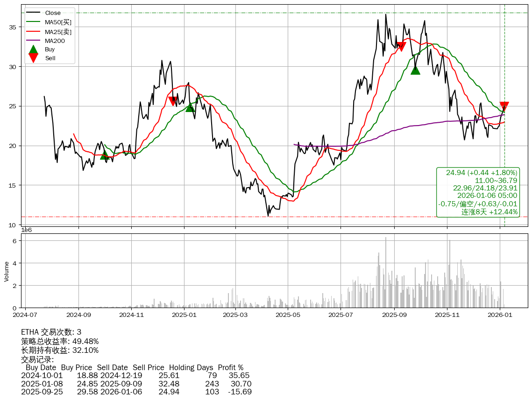Click the latest Sell marker at January 2026

pyautogui.click(x=504, y=106)
